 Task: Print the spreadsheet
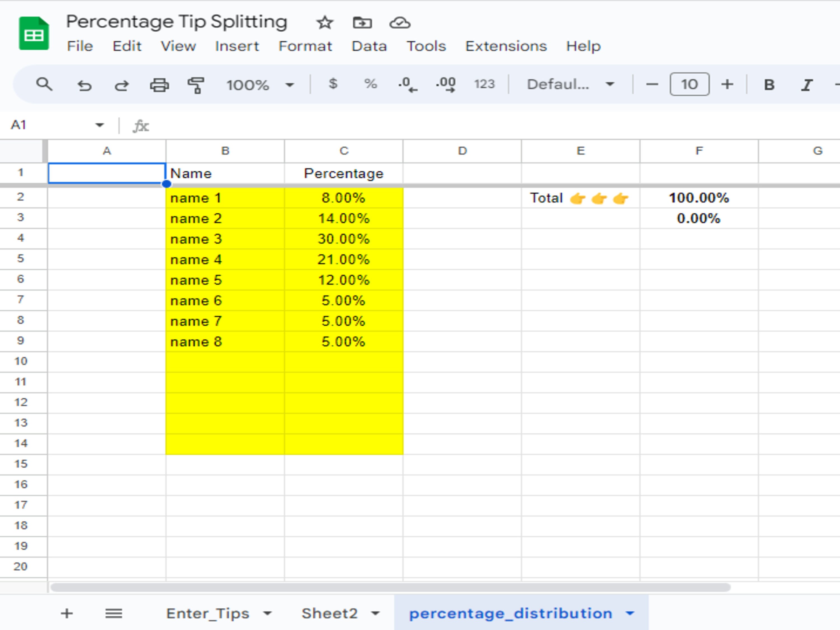(x=159, y=84)
